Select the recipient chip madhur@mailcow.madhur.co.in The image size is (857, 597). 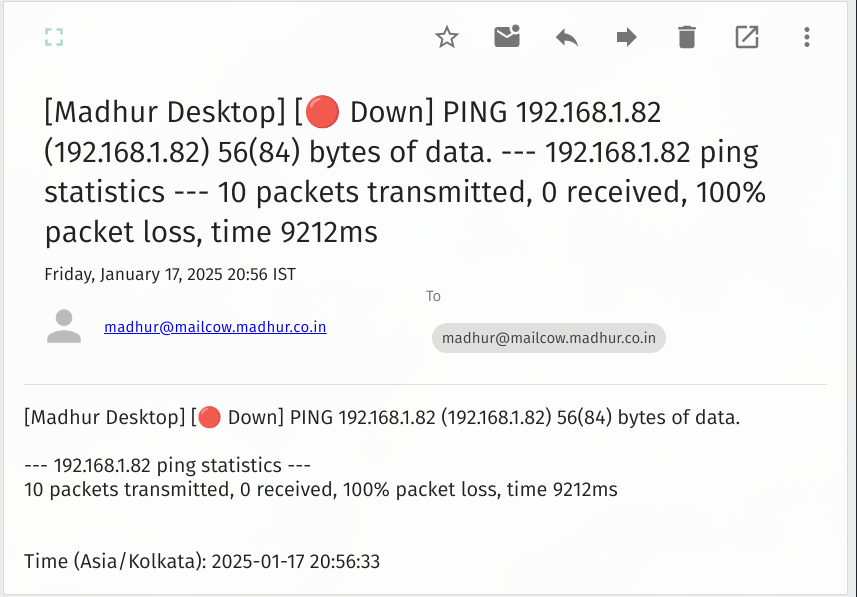[x=549, y=338]
